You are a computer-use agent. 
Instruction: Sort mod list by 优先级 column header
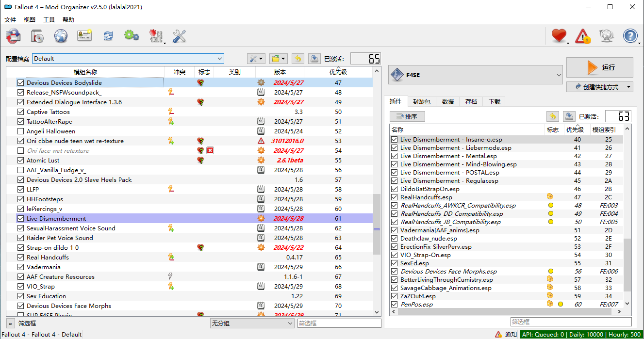338,72
